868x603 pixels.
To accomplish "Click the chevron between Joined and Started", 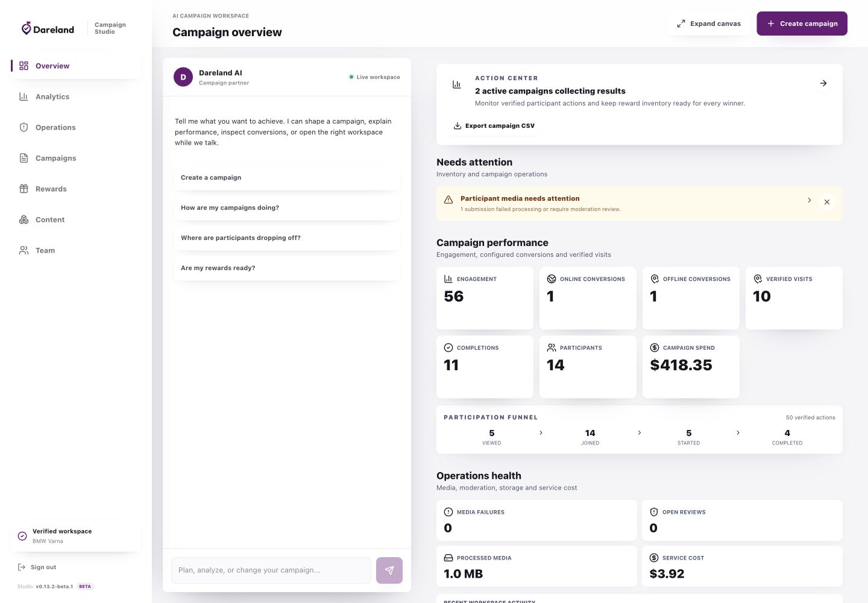I will tap(640, 433).
